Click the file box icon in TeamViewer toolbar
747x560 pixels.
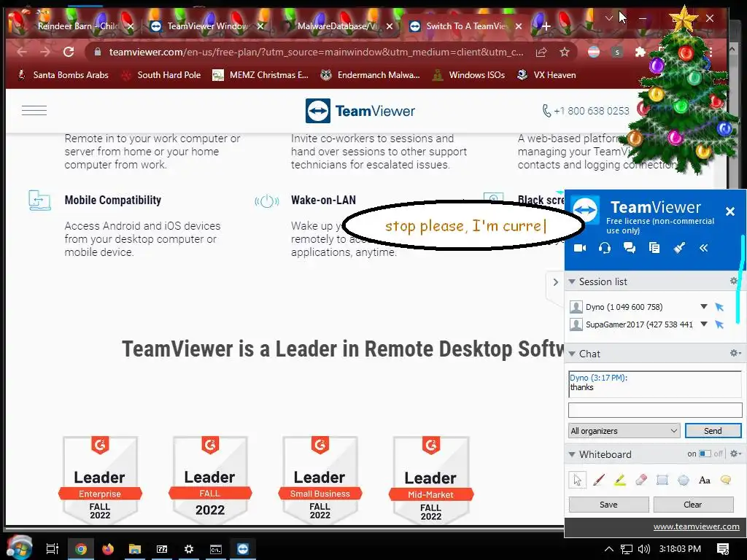pyautogui.click(x=654, y=248)
